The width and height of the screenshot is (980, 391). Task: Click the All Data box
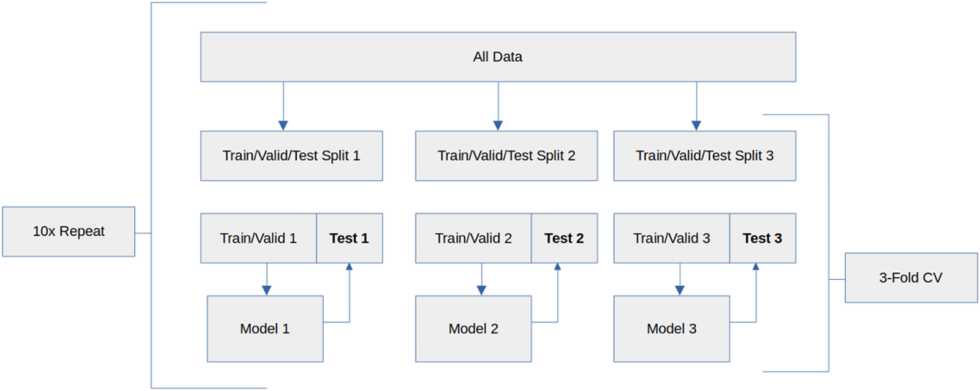point(498,57)
